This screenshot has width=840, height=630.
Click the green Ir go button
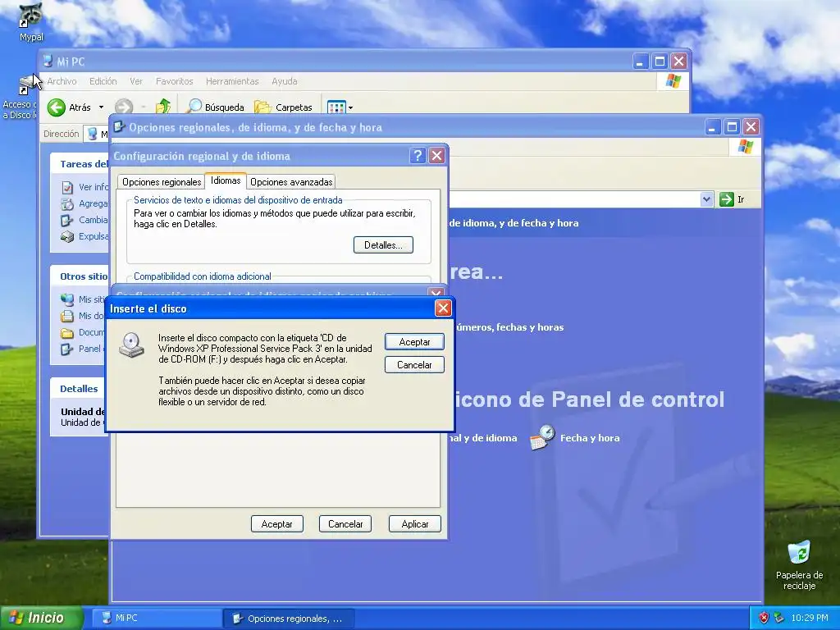(727, 199)
